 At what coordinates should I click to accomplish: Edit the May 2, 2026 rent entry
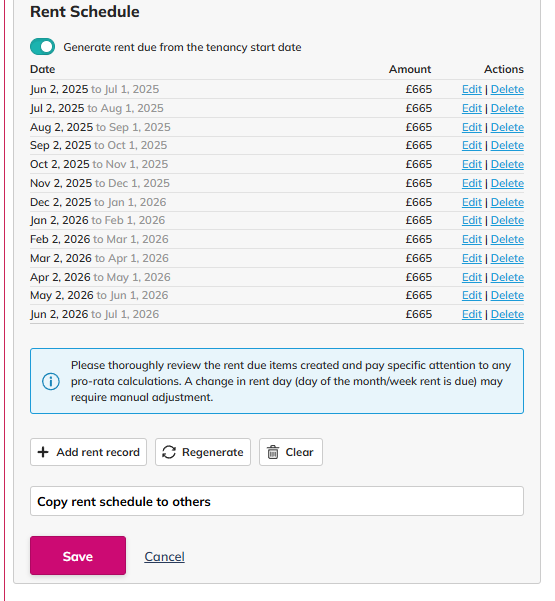click(472, 296)
